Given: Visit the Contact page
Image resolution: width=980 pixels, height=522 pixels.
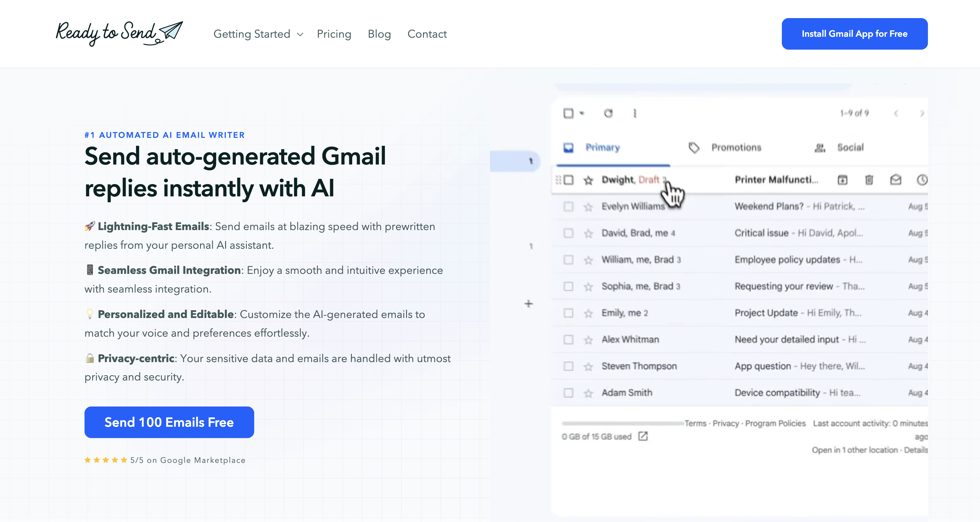Looking at the screenshot, I should click(427, 34).
